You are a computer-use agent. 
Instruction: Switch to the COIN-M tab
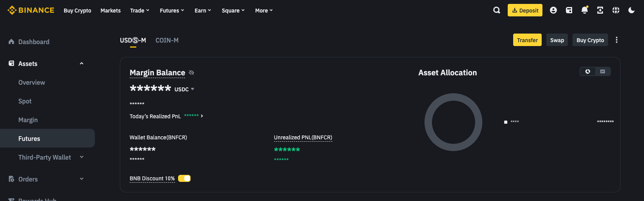tap(167, 40)
